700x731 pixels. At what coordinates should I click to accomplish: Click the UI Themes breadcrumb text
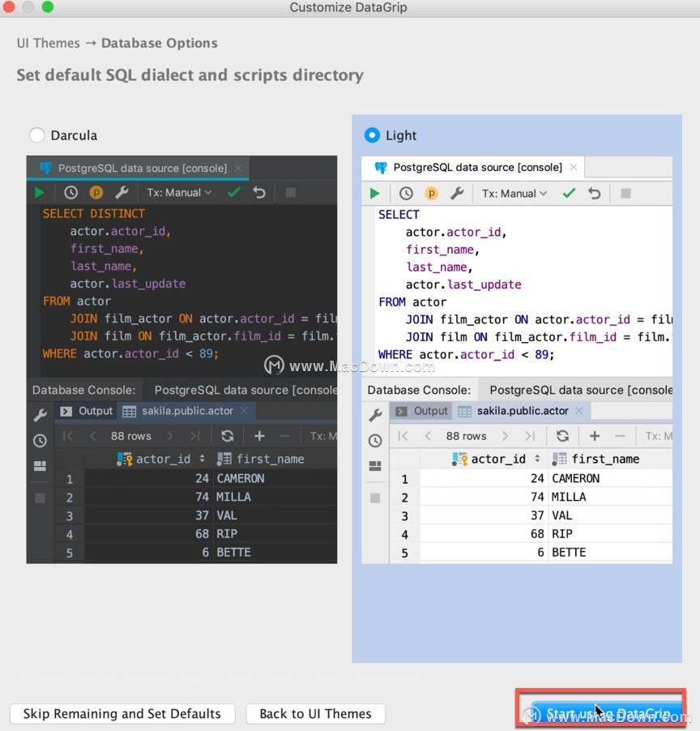pos(49,43)
